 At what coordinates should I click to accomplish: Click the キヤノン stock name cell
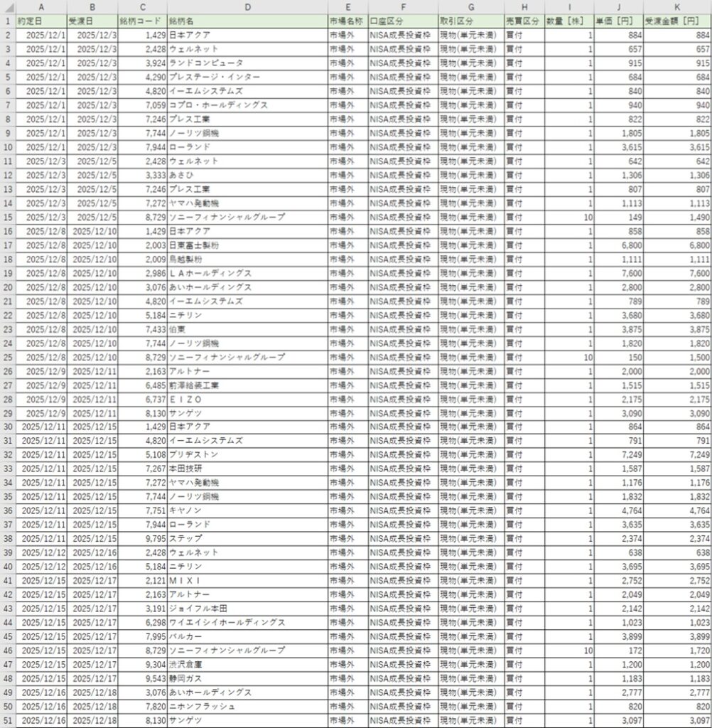[247, 510]
